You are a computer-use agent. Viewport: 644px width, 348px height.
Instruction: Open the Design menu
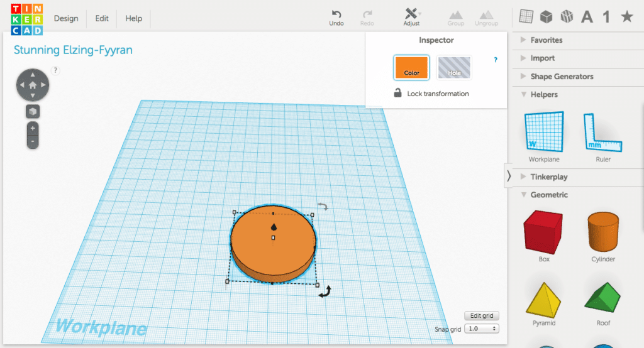click(66, 18)
